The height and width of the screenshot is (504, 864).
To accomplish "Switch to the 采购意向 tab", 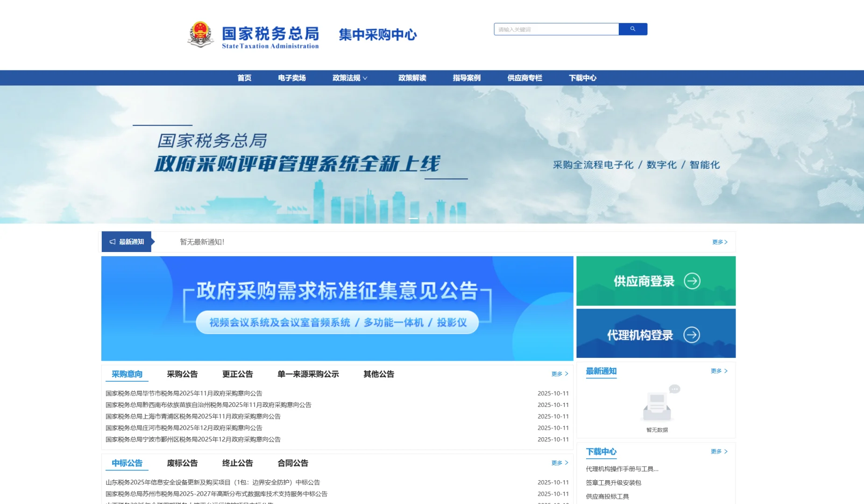I will [127, 374].
